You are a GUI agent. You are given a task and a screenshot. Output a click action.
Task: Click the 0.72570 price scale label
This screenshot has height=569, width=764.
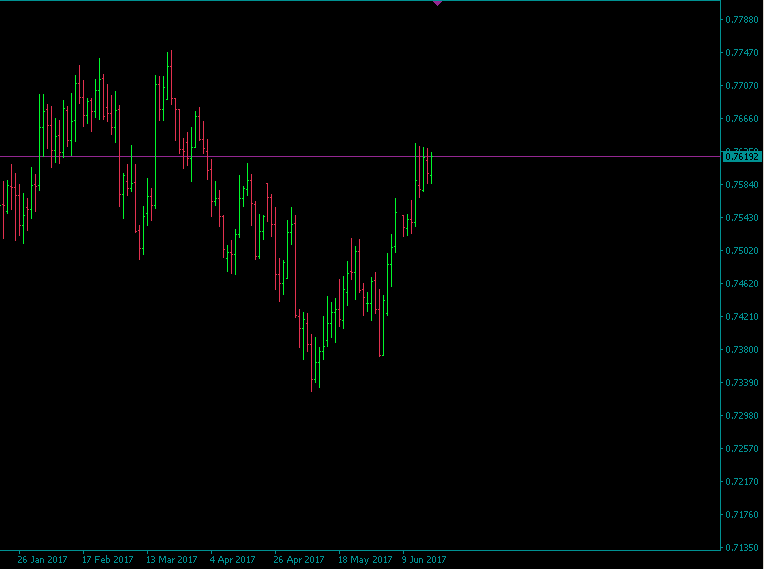click(x=742, y=449)
